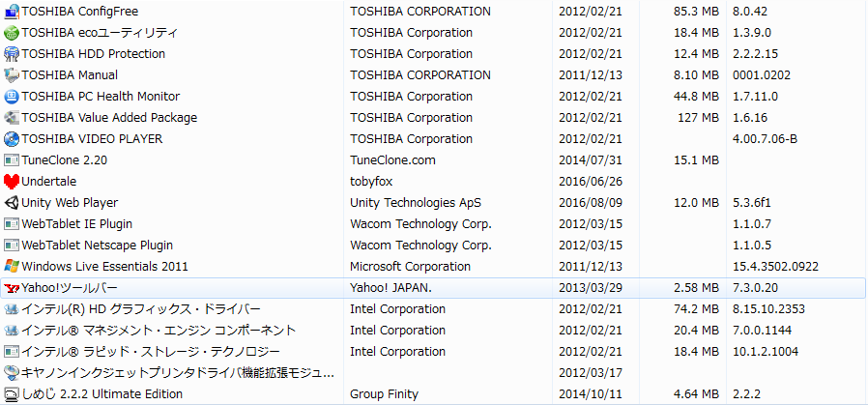Select the インテル(R) HD グラフィックス・ドライバー entry
This screenshot has width=868, height=405.
click(x=140, y=309)
